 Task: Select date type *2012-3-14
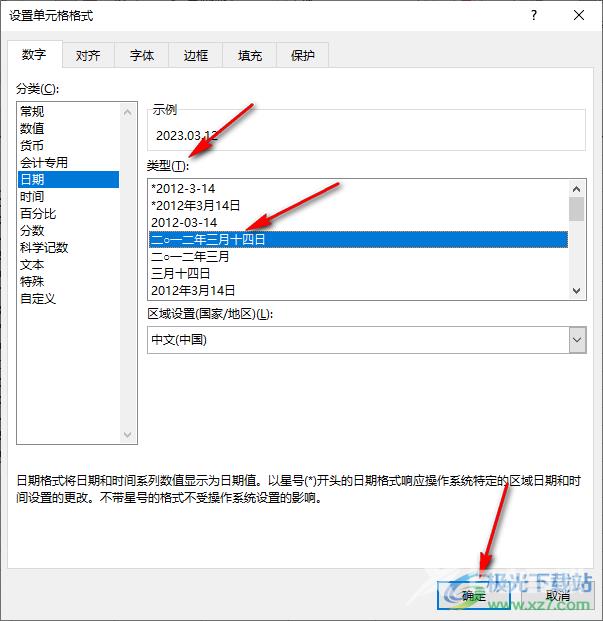pyautogui.click(x=358, y=189)
